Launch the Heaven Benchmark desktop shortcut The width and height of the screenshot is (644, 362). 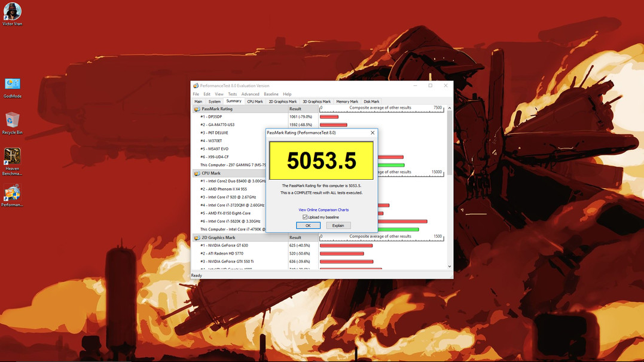coord(13,162)
